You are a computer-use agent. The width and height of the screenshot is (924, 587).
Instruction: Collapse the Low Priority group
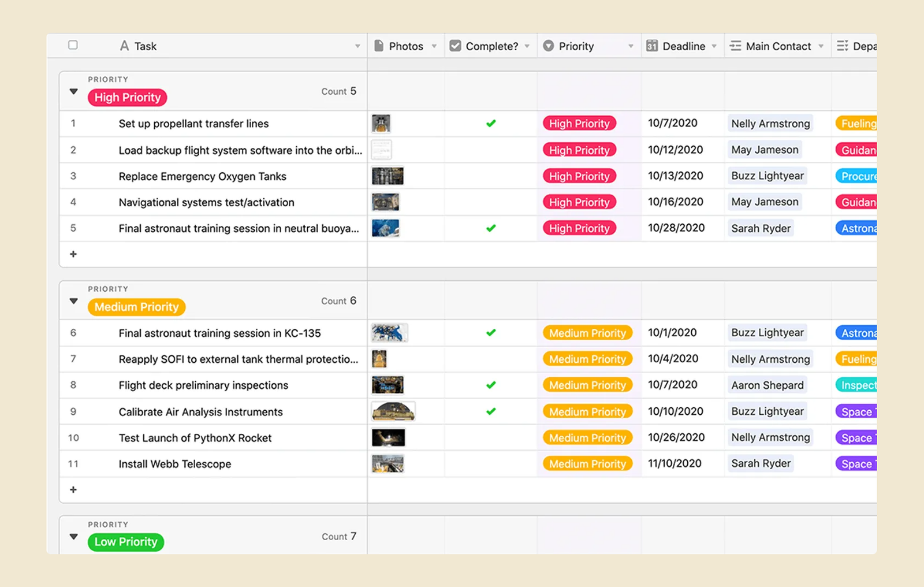pyautogui.click(x=73, y=537)
